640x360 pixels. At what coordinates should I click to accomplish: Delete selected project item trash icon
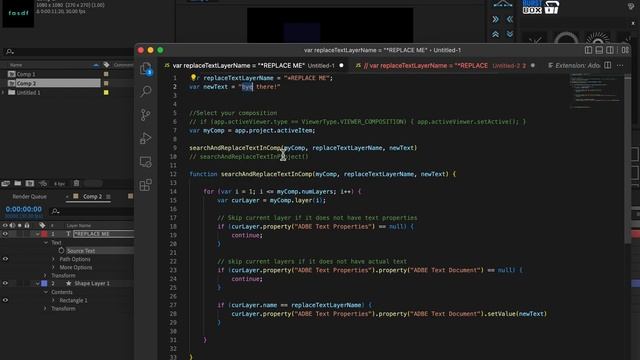pos(76,184)
